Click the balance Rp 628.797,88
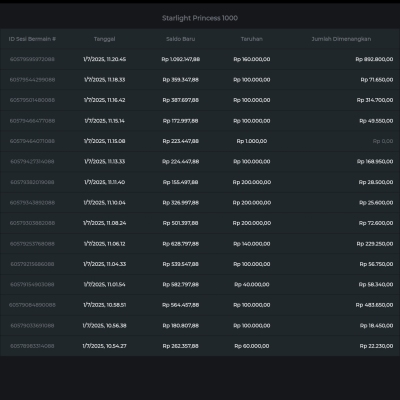 pos(180,244)
